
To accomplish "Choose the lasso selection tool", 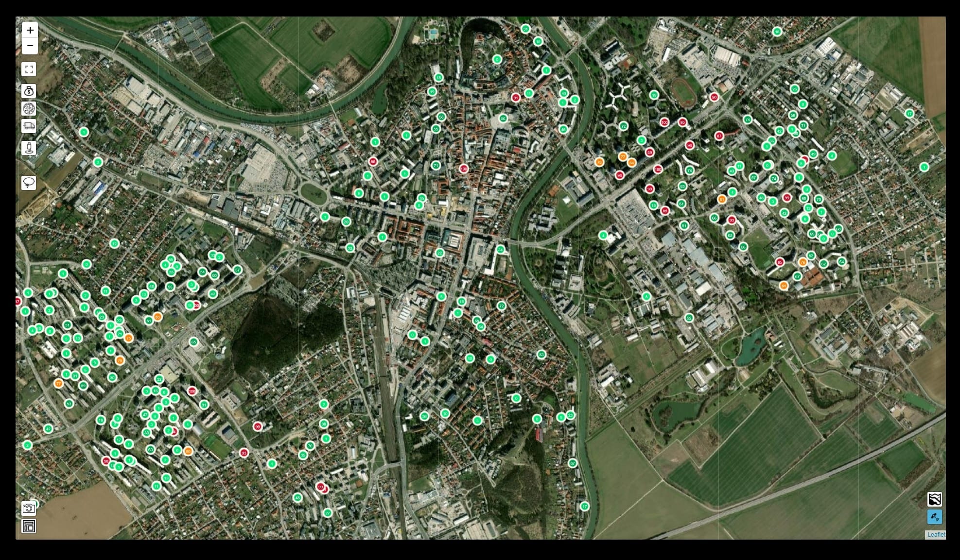I will pyautogui.click(x=29, y=183).
